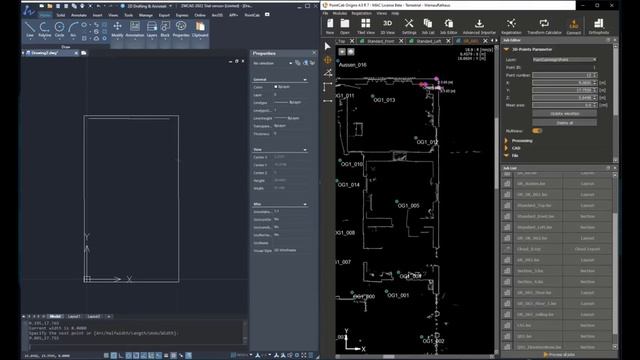Open the Job Editor in PointCab toolbar

pos(449,27)
